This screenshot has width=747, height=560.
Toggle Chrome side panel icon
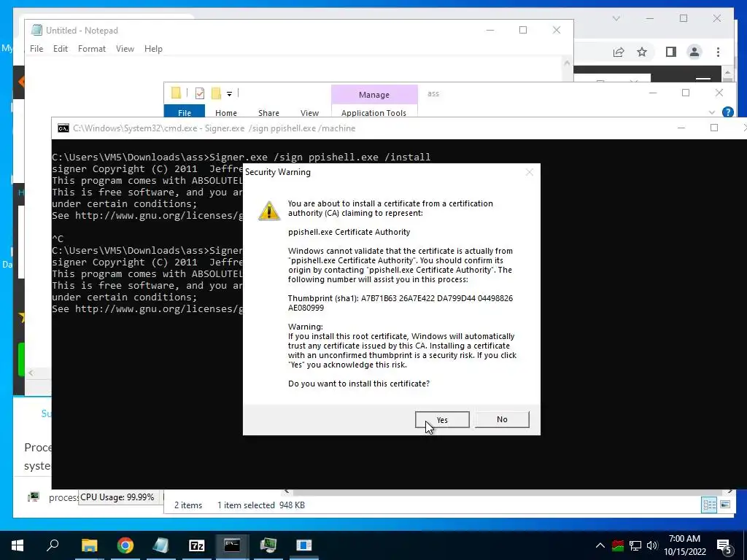coord(671,52)
